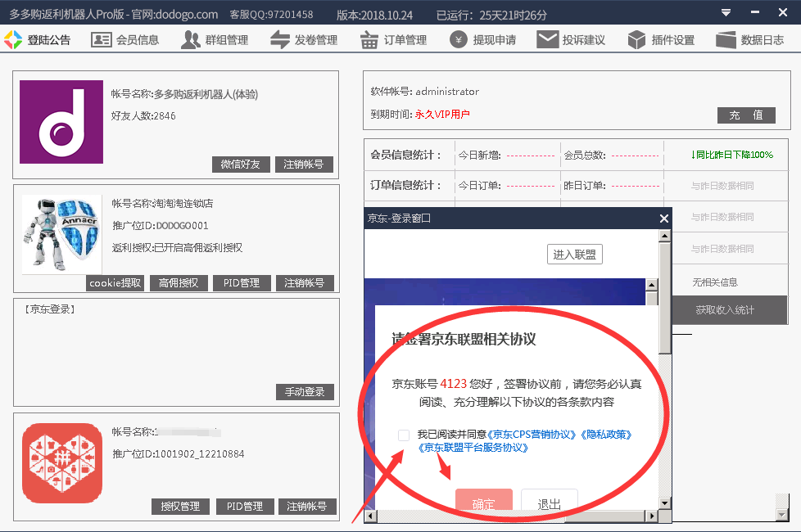Image resolution: width=801 pixels, height=532 pixels.
Task: Click the red heart Pinduoduo account logo
Action: pos(62,463)
